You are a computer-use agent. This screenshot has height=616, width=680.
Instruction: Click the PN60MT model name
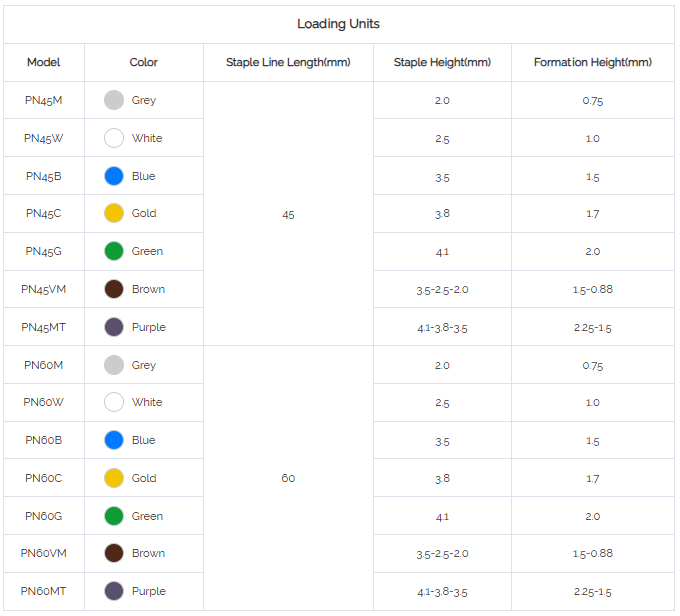pyautogui.click(x=43, y=591)
